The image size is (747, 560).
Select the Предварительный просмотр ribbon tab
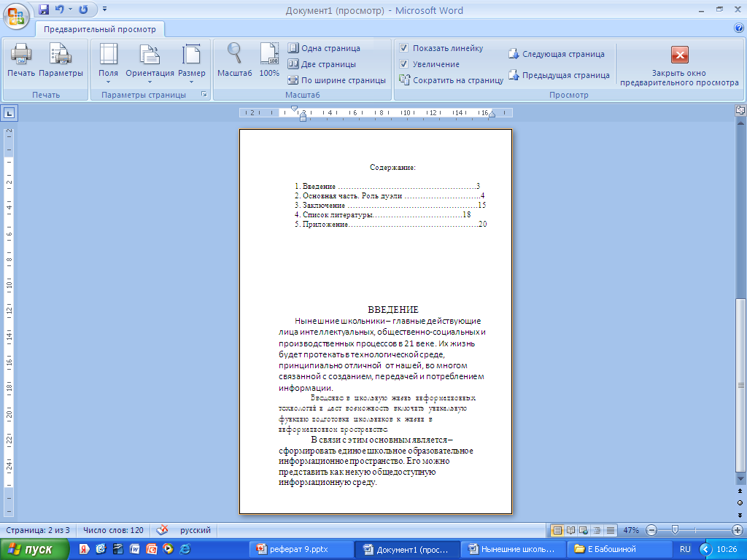point(100,29)
